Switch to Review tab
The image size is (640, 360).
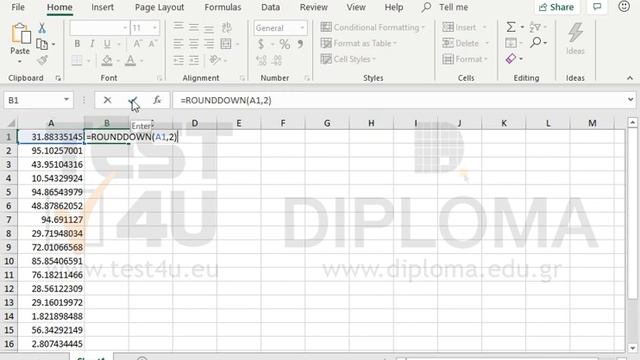pos(313,7)
